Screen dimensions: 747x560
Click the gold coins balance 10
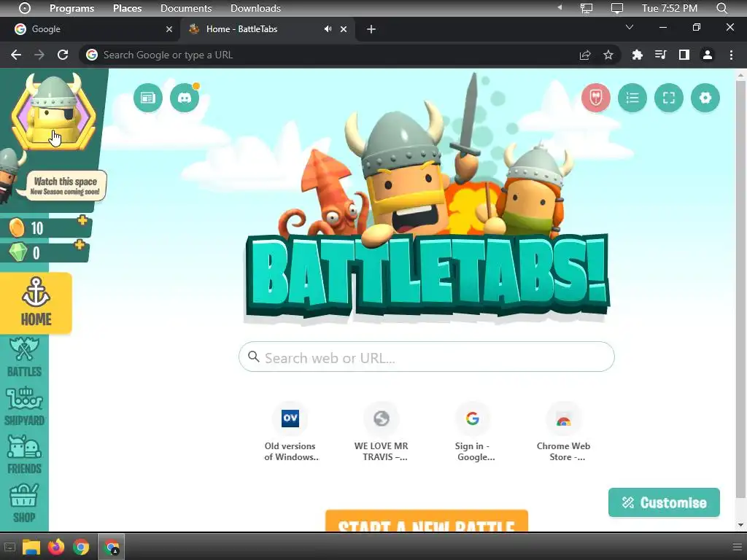click(37, 228)
